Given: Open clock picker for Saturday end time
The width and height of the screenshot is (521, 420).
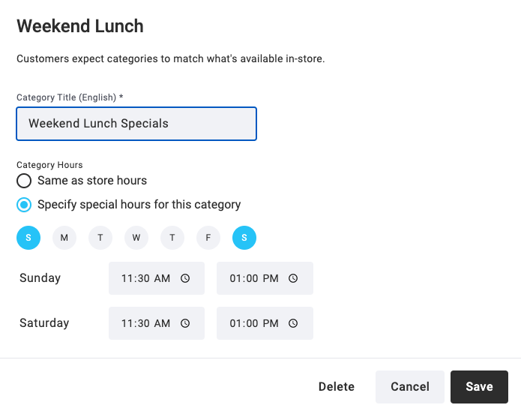Looking at the screenshot, I should (293, 323).
